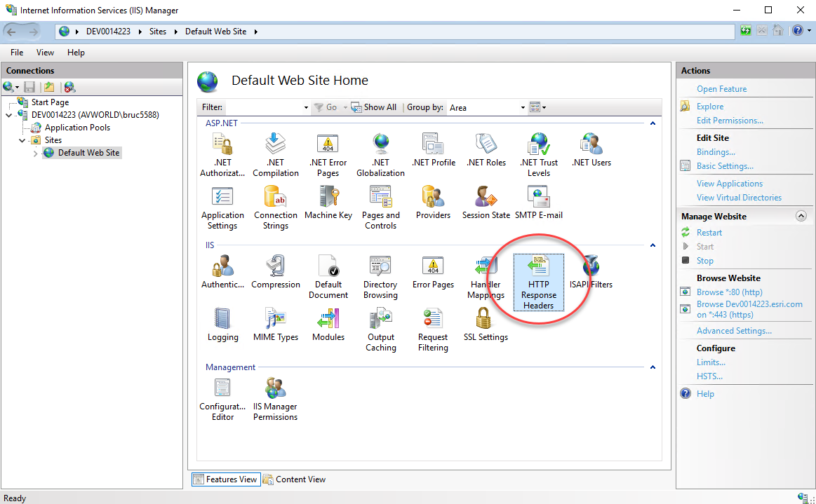Open the view mode dropdown icon
This screenshot has height=504, width=816.
(x=537, y=107)
